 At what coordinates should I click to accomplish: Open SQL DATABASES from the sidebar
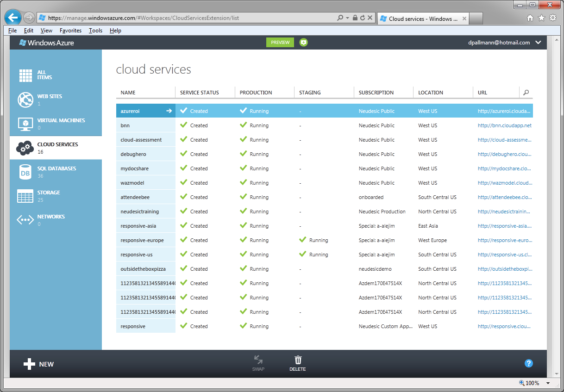(x=25, y=171)
